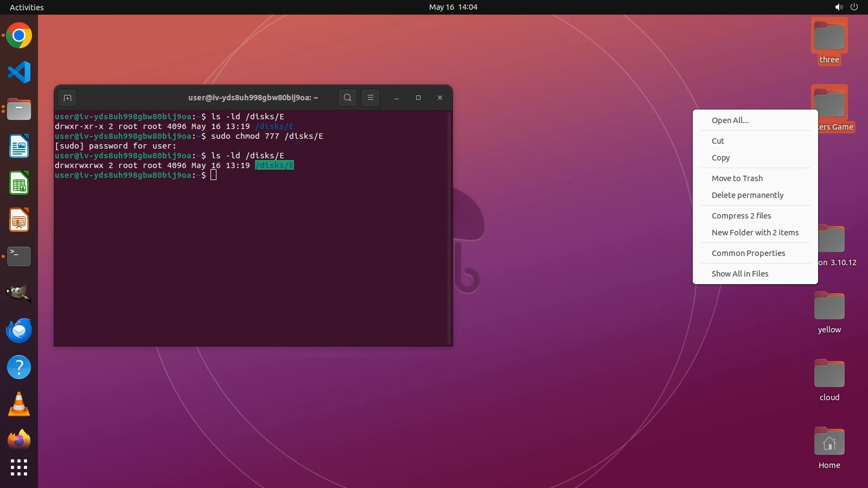Image resolution: width=868 pixels, height=488 pixels.
Task: Choose Move to Trash menu entry
Action: pyautogui.click(x=737, y=178)
